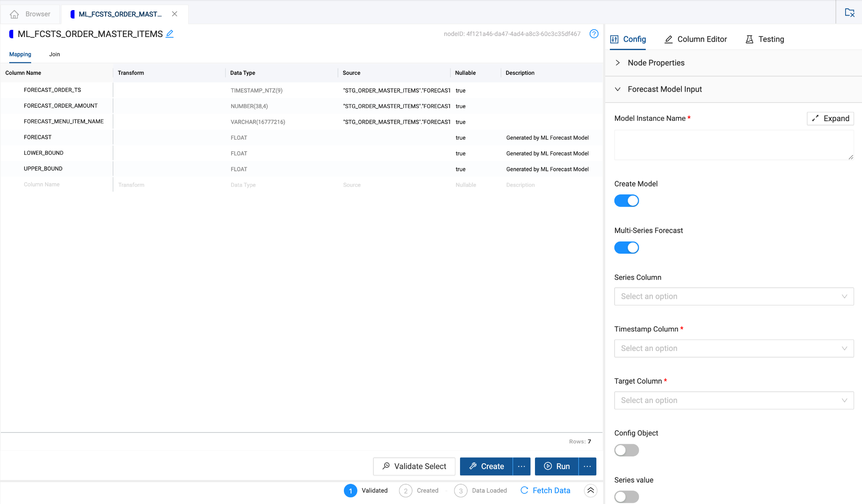Open the Column Editor tab

(696, 39)
